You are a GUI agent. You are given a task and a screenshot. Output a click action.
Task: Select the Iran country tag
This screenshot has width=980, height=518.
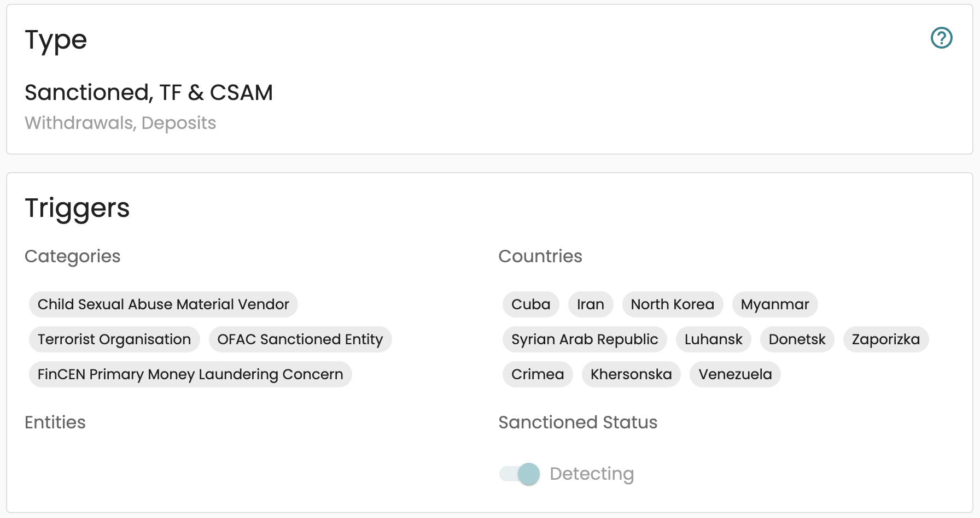[590, 304]
